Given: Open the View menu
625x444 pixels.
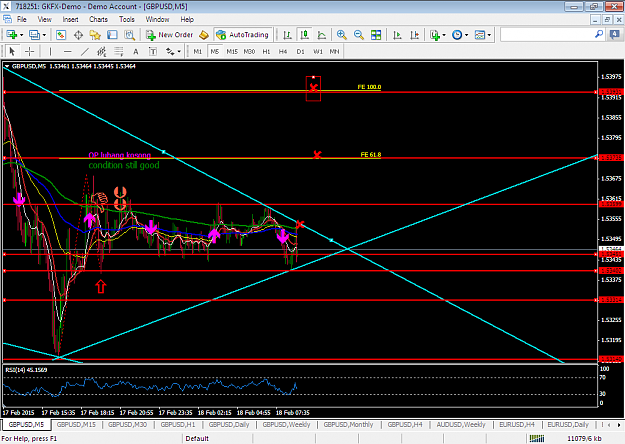Looking at the screenshot, I should (x=45, y=19).
